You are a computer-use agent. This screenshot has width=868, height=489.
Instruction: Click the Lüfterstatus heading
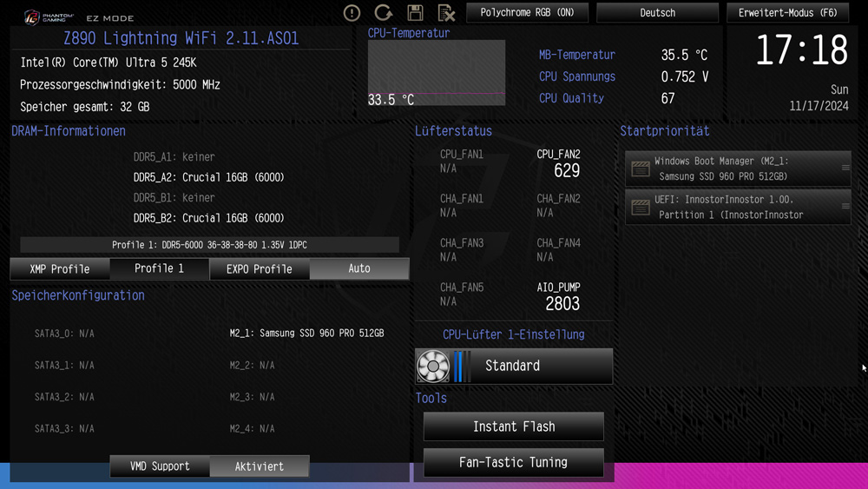tap(453, 131)
